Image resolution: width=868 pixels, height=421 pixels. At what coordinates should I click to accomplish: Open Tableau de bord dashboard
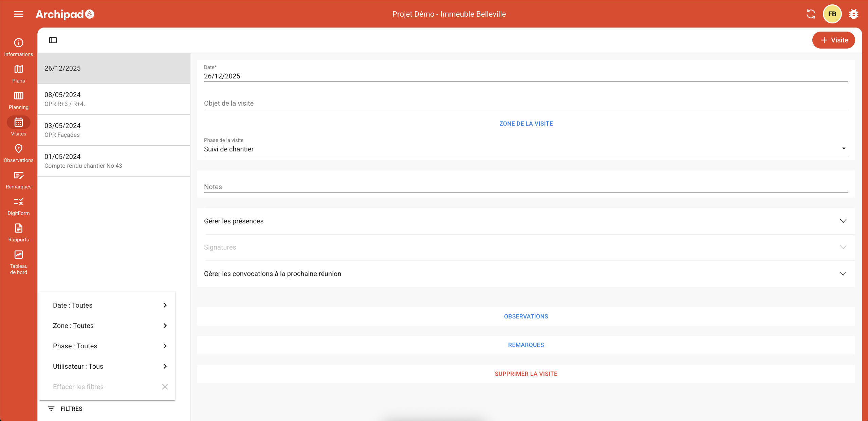coord(18,262)
